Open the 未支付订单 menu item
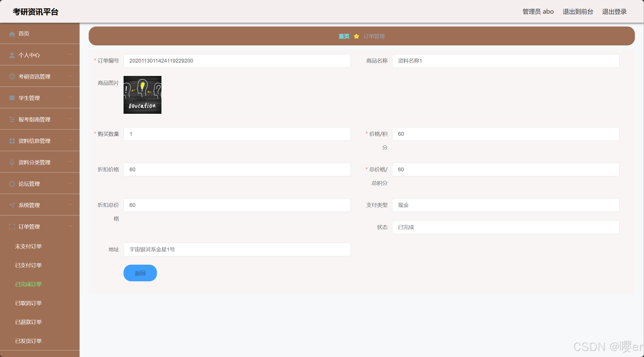 pos(28,246)
